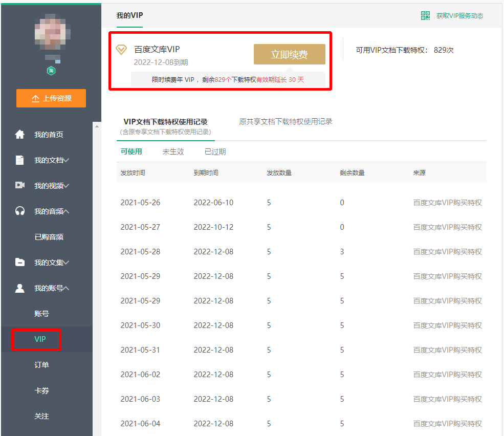The width and height of the screenshot is (504, 436).
Task: Click the 2022-10-12 expiry date cell
Action: click(x=213, y=227)
